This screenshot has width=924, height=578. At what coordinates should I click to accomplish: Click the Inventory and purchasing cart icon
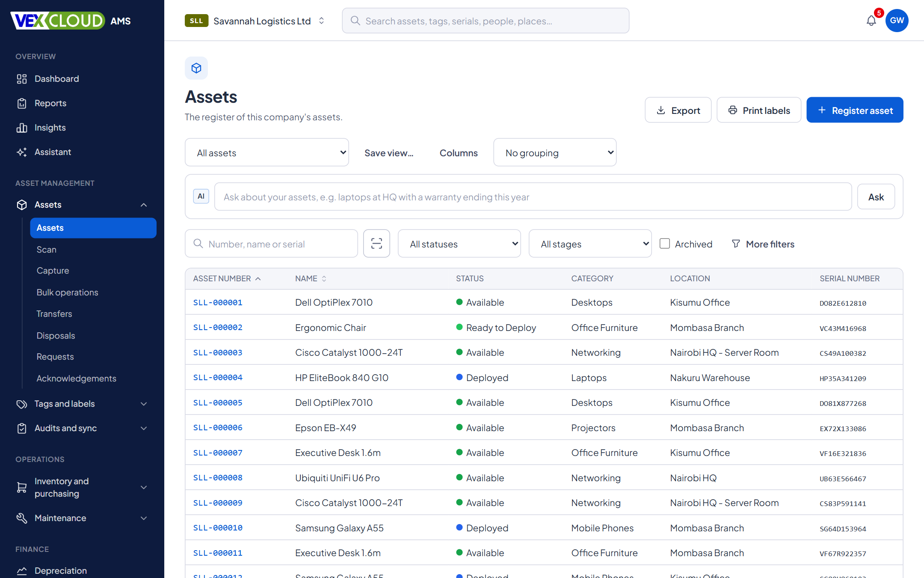[22, 487]
